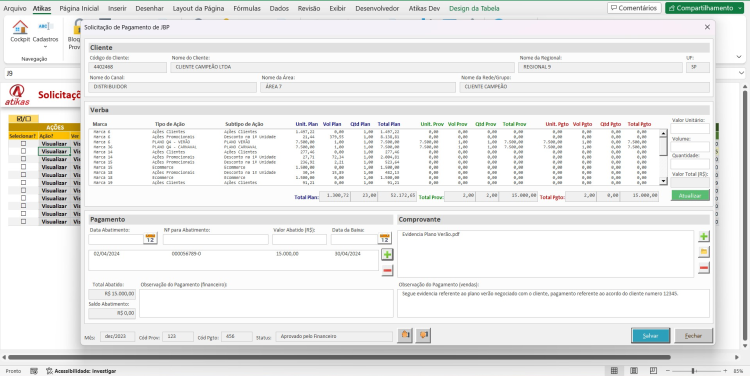Open the Inserir ribbon tab

click(117, 8)
